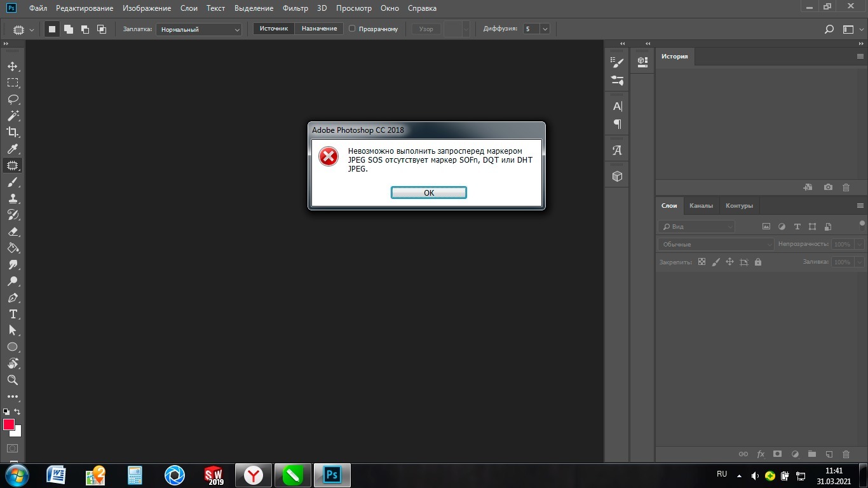The width and height of the screenshot is (868, 488).
Task: Select the Hand tool
Action: (13, 363)
